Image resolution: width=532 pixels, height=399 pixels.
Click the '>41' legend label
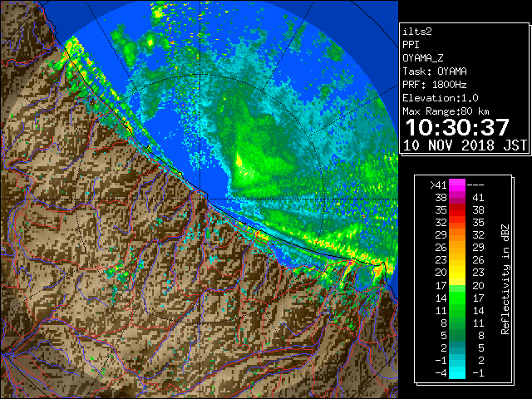pos(438,185)
